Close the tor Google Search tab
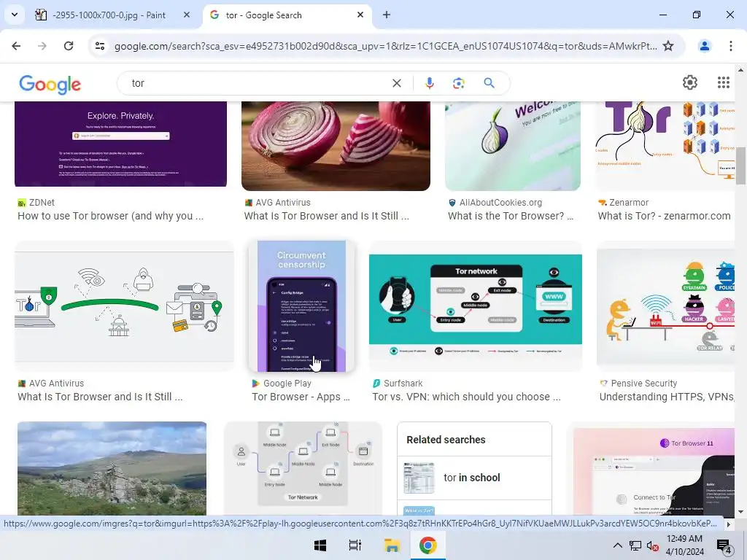 360,15
